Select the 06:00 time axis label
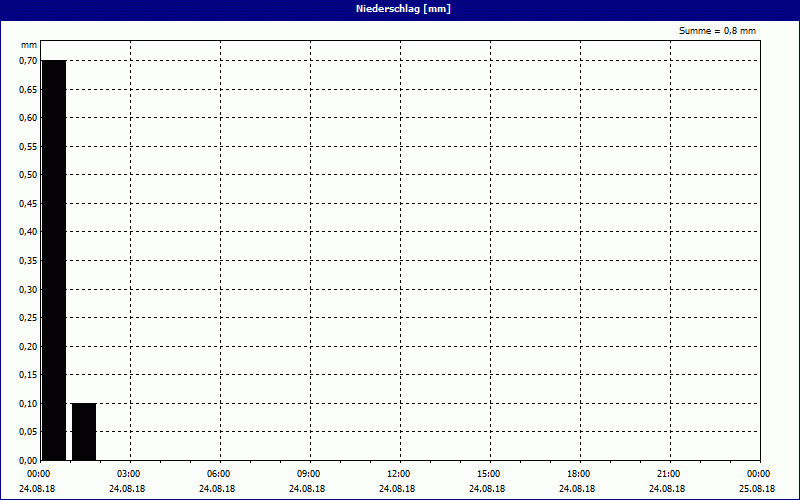The width and height of the screenshot is (800, 500). pos(219,474)
